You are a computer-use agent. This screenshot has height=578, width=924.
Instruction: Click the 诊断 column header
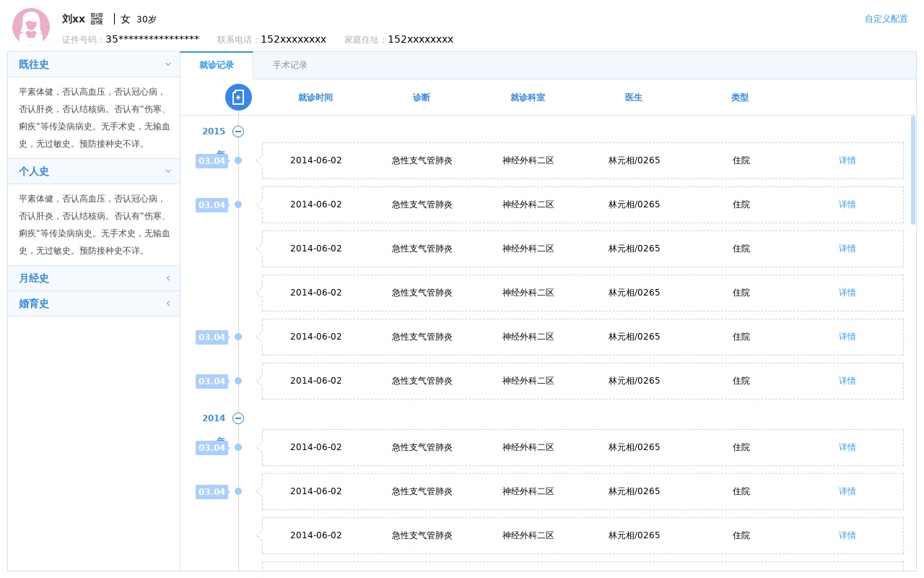pyautogui.click(x=422, y=98)
